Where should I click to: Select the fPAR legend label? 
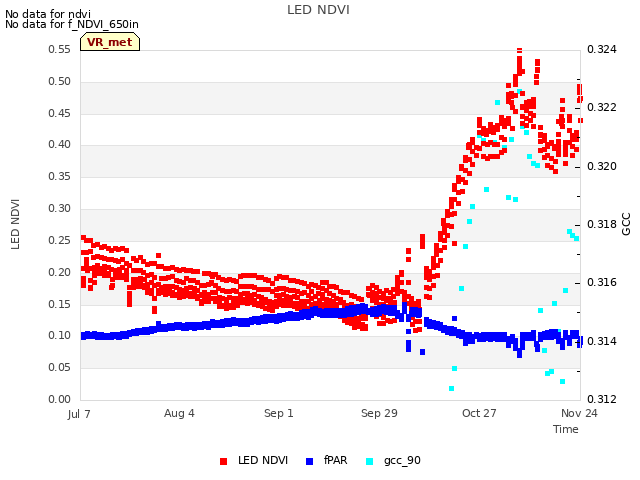pos(336,460)
